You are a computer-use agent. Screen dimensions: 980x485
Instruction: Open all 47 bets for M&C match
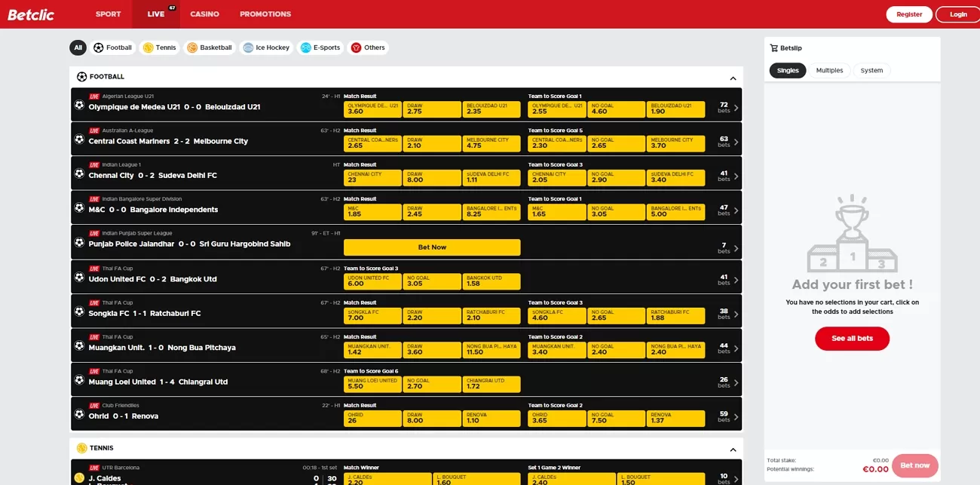click(x=728, y=210)
